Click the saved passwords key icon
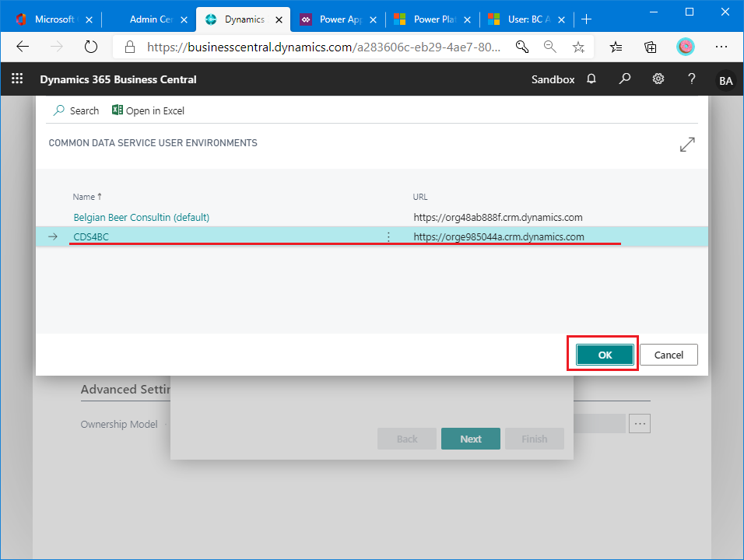 tap(522, 47)
